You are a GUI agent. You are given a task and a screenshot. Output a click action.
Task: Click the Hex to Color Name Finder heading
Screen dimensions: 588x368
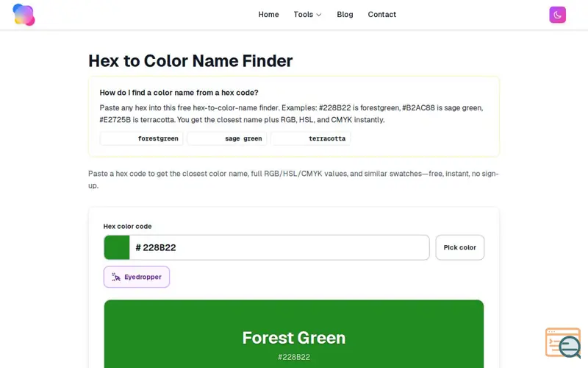190,61
